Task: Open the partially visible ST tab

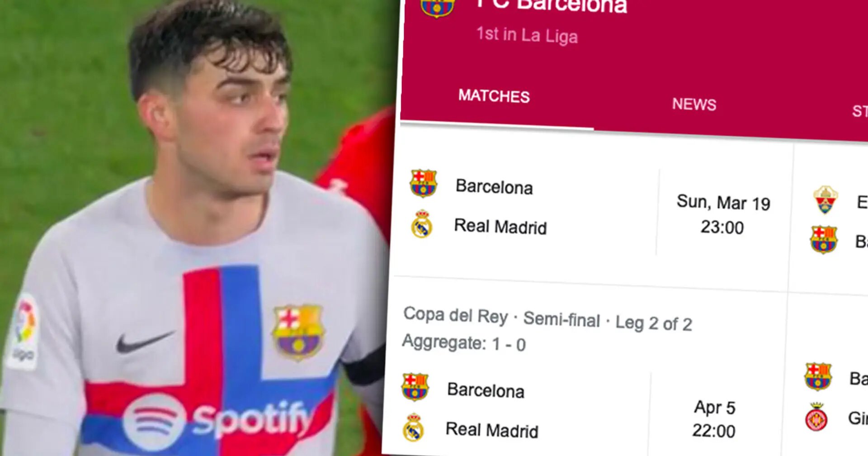Action: (859, 111)
